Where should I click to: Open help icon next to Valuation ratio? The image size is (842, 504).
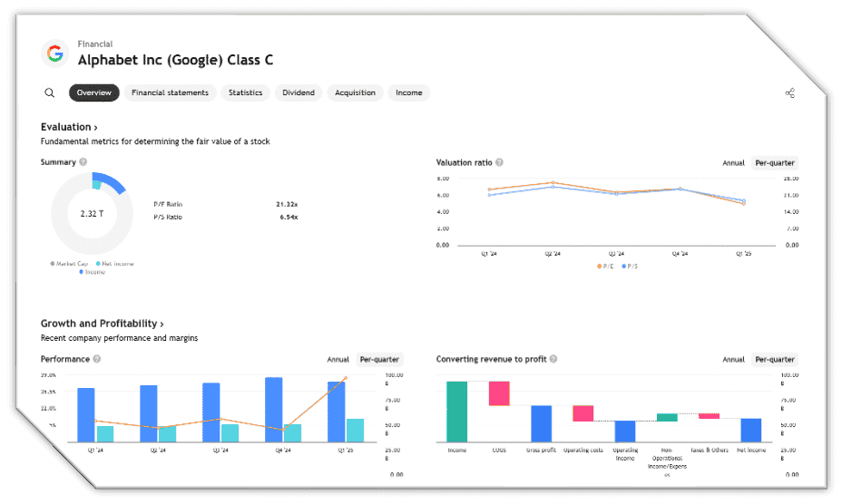tap(499, 162)
